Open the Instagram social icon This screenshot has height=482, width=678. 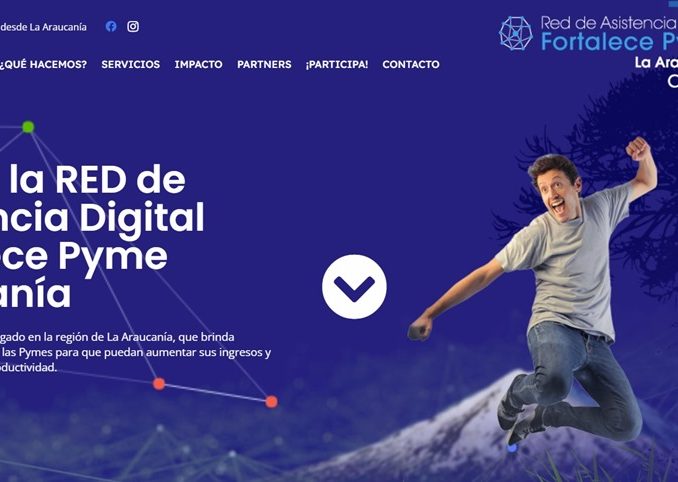[133, 26]
